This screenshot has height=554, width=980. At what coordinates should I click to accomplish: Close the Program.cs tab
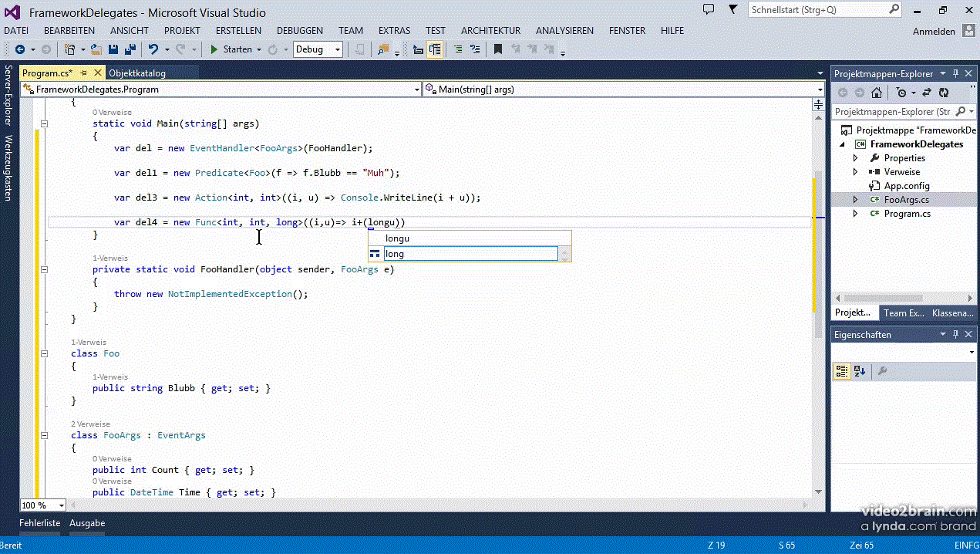click(x=98, y=73)
